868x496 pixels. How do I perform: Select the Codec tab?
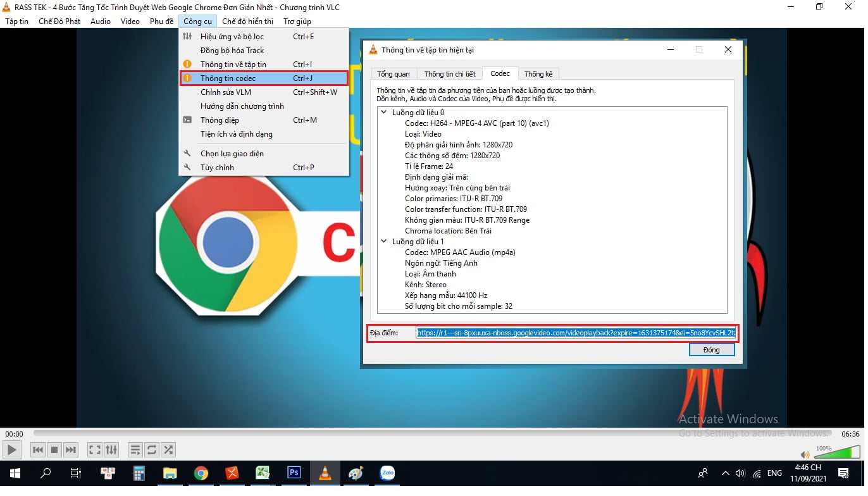[x=500, y=73]
